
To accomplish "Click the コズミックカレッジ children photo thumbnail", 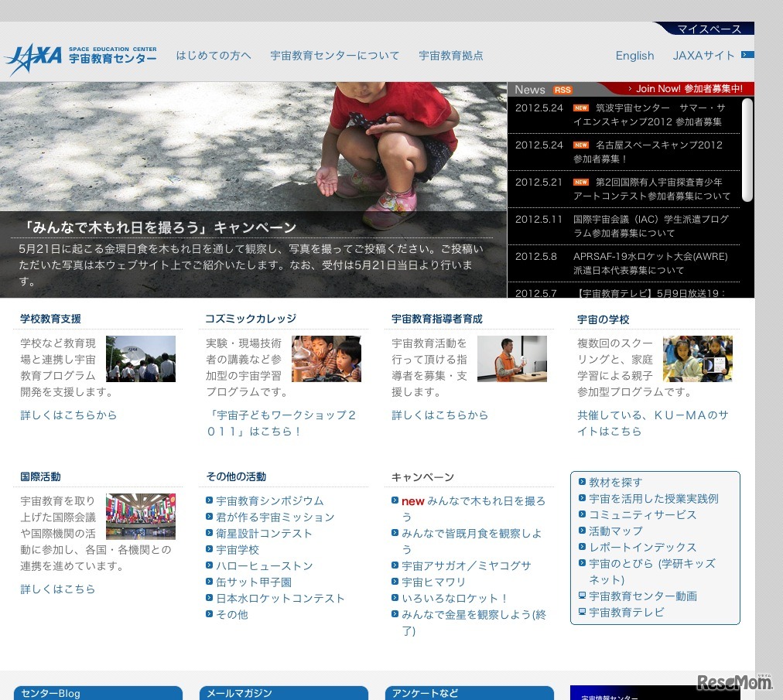I will pos(327,359).
